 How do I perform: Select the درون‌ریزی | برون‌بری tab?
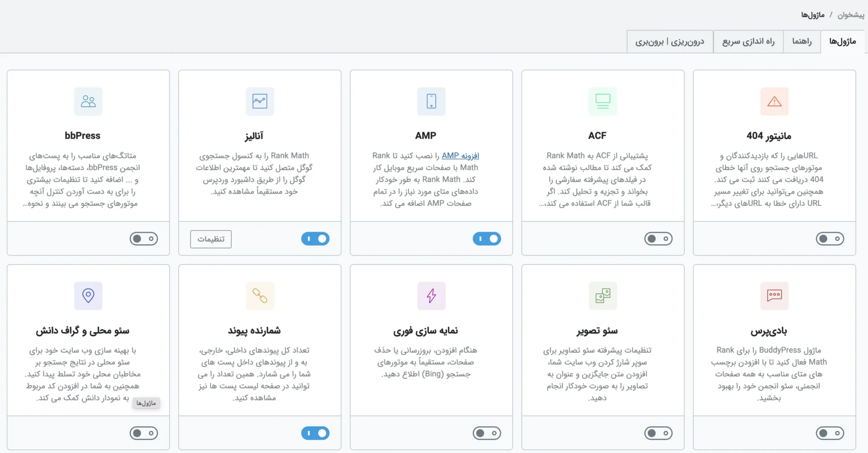pos(670,41)
